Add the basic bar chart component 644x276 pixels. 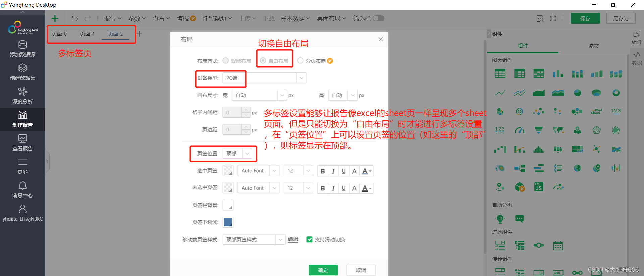[x=558, y=74]
